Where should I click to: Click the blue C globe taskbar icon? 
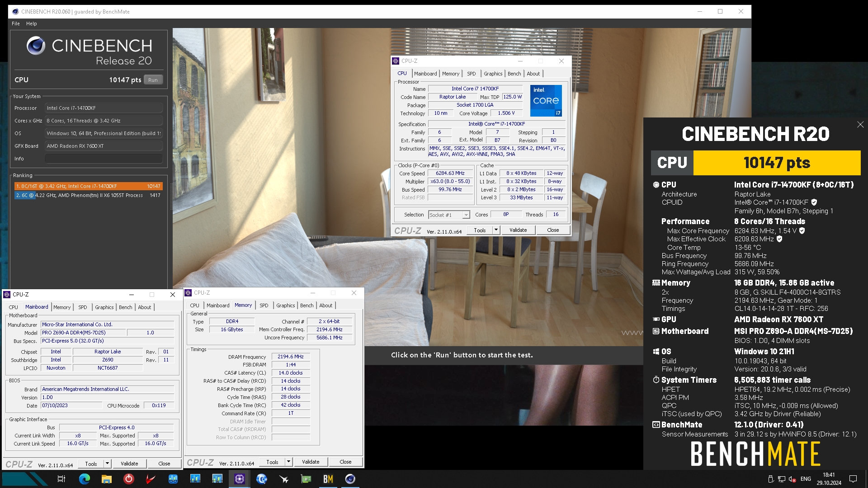pyautogui.click(x=262, y=479)
